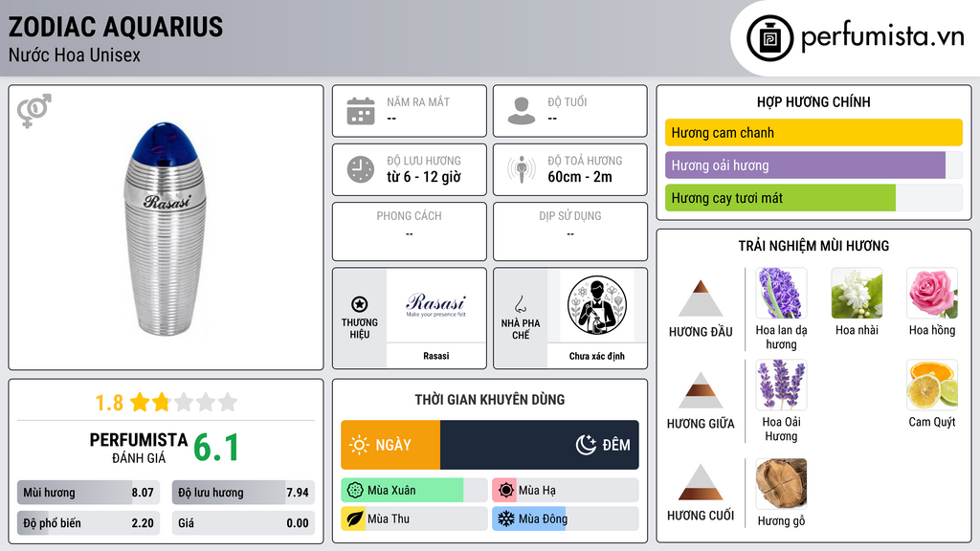
Task: Click the Nước Hoa Unisex subtitle
Action: click(x=75, y=55)
